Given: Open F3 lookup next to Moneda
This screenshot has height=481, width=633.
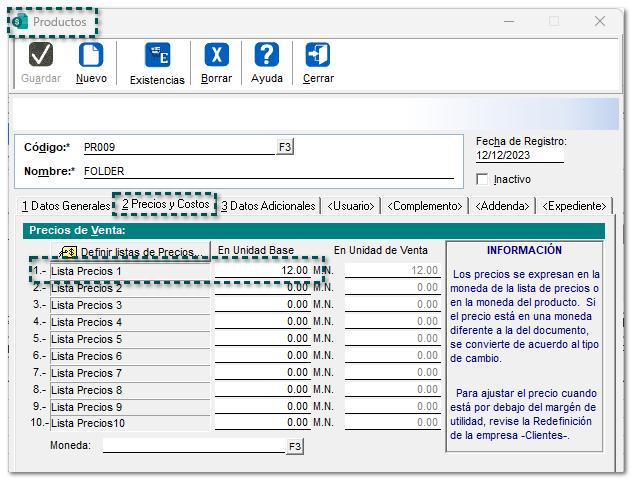Looking at the screenshot, I should 295,446.
